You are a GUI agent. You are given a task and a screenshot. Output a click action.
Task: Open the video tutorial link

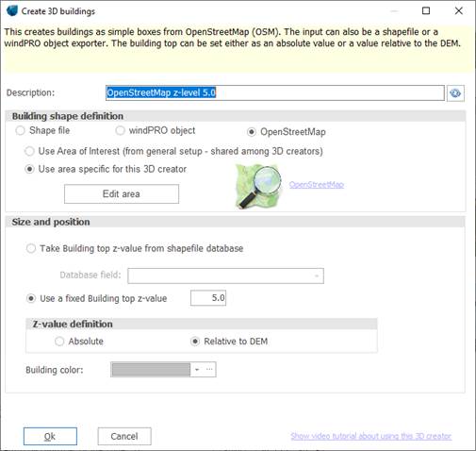click(x=370, y=436)
